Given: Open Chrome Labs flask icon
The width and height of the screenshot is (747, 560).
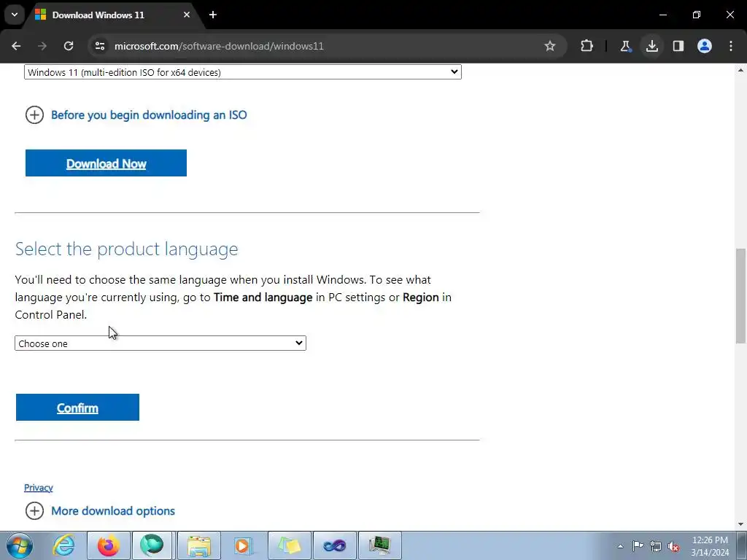Looking at the screenshot, I should coord(625,46).
